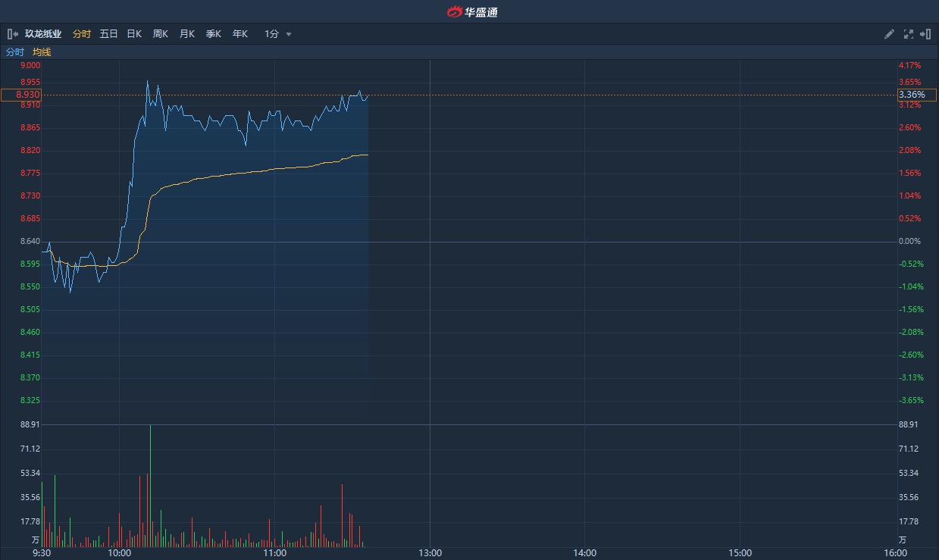Click the tallest volume bar in volume chart

pyautogui.click(x=150, y=485)
